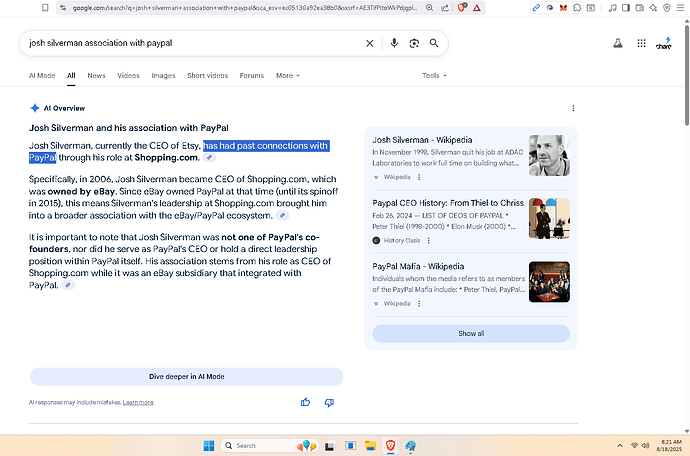Image resolution: width=690 pixels, height=456 pixels.
Task: Open Brave Shields lion icon
Action: coord(462,7)
